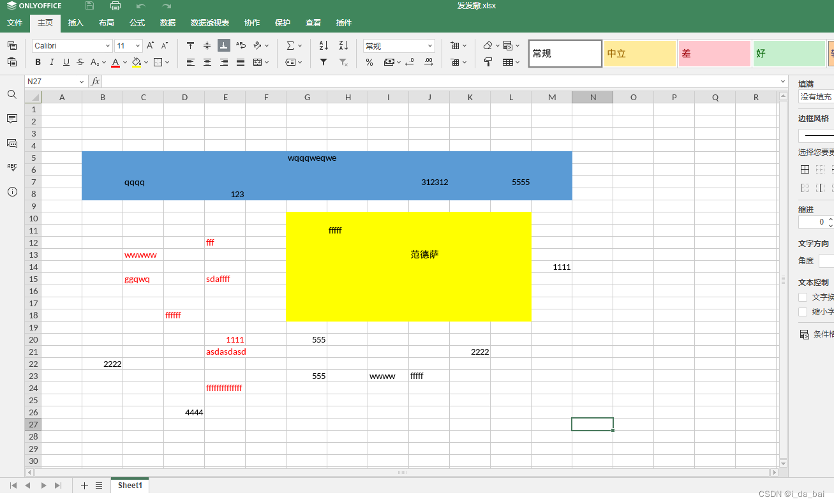Open the 文件 menu tab

(15, 23)
